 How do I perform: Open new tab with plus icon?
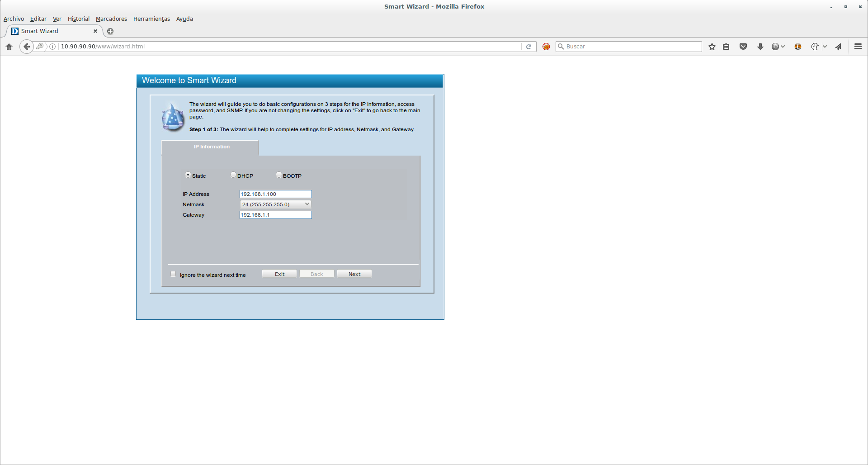pyautogui.click(x=110, y=31)
